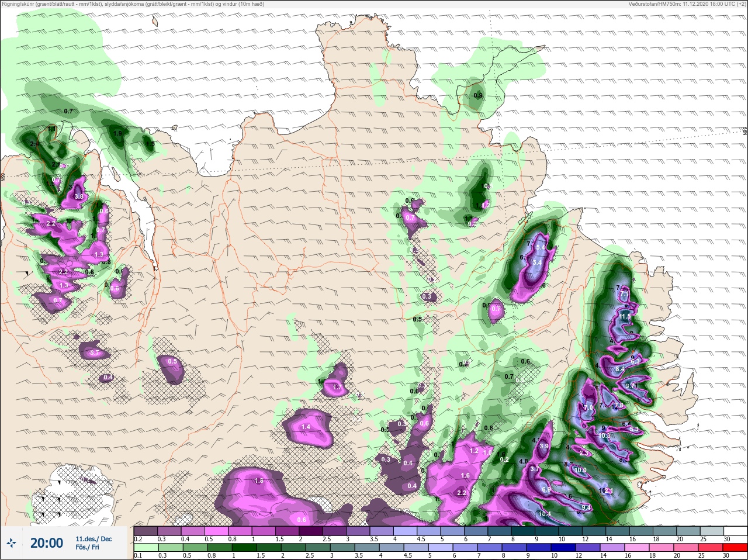The image size is (748, 560).
Task: Click the date label '11.des./ Dec'
Action: pos(93,538)
